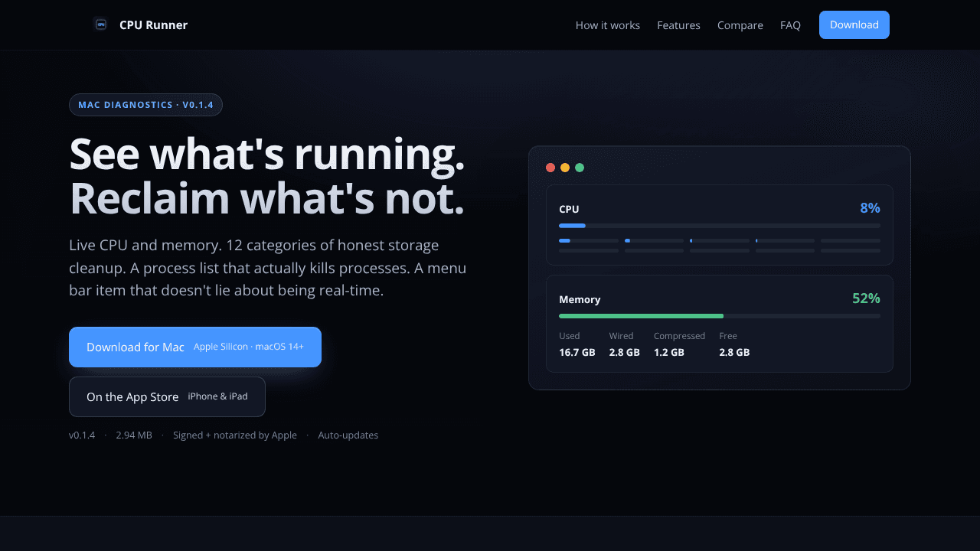Click the main CPU usage bar
Screen dimensions: 980x551
pyautogui.click(x=720, y=226)
